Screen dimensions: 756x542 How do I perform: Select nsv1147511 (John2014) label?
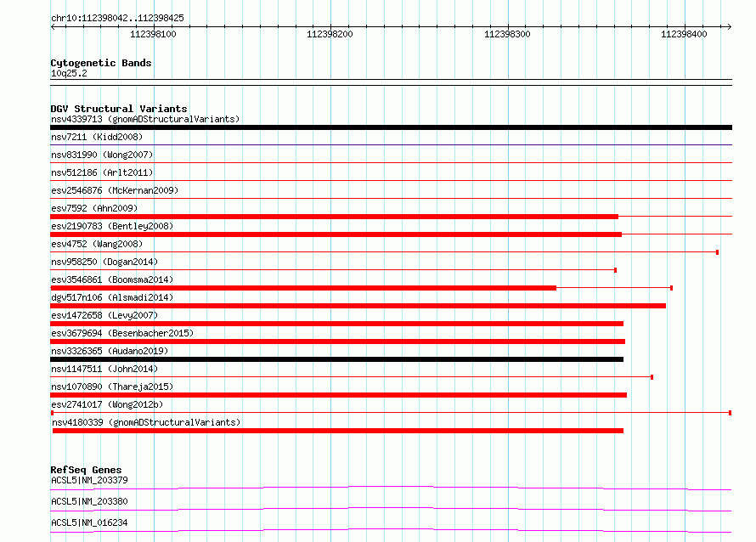pos(104,369)
